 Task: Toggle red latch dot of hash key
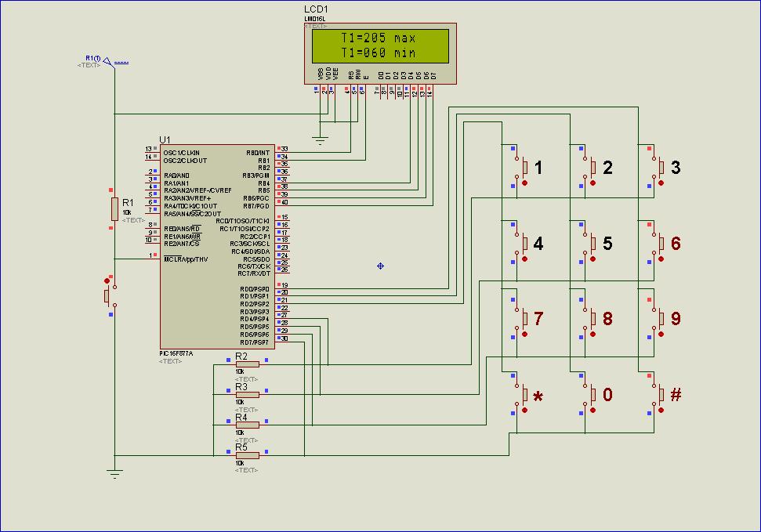[x=661, y=410]
